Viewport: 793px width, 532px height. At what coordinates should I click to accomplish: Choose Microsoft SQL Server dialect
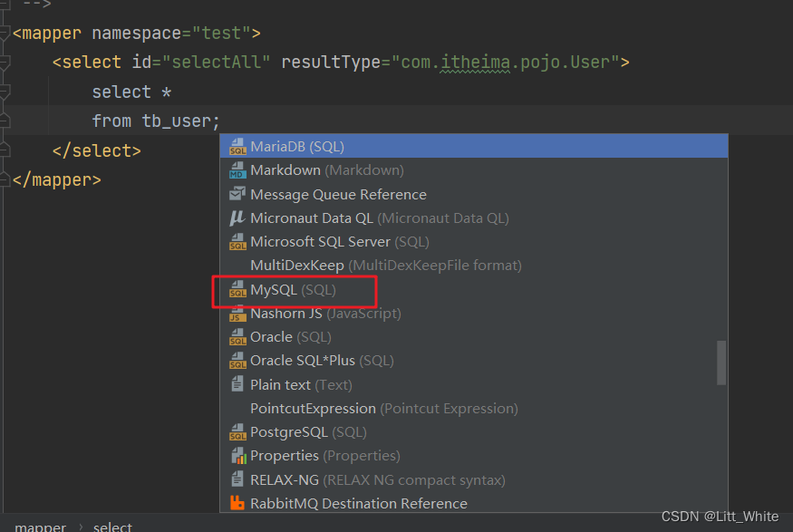tap(474, 242)
